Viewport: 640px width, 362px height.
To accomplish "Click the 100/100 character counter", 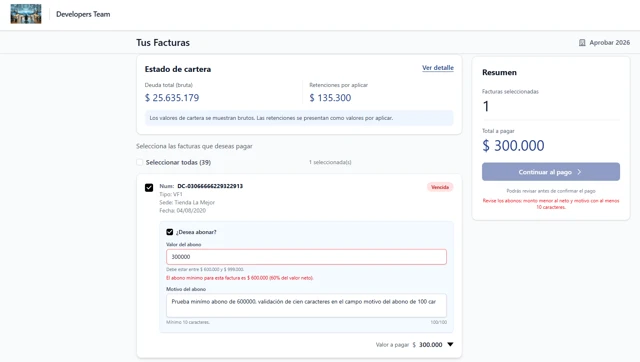I will pos(438,322).
